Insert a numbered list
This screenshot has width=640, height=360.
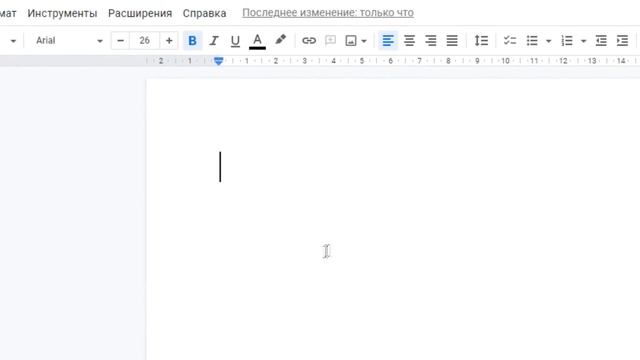(567, 40)
